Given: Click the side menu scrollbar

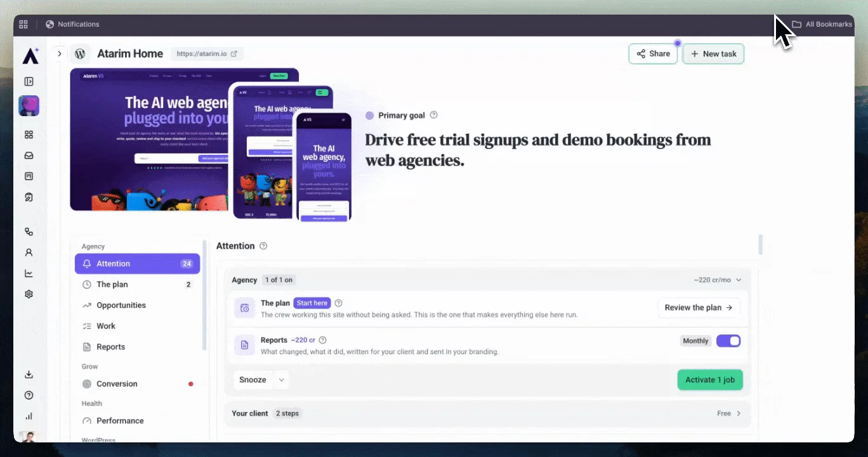Looking at the screenshot, I should 204,295.
